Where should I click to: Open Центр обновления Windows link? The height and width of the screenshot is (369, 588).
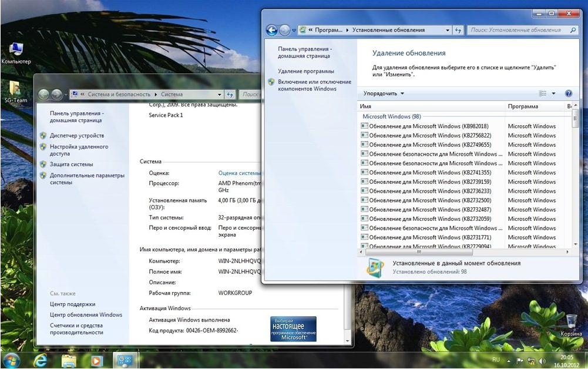86,314
